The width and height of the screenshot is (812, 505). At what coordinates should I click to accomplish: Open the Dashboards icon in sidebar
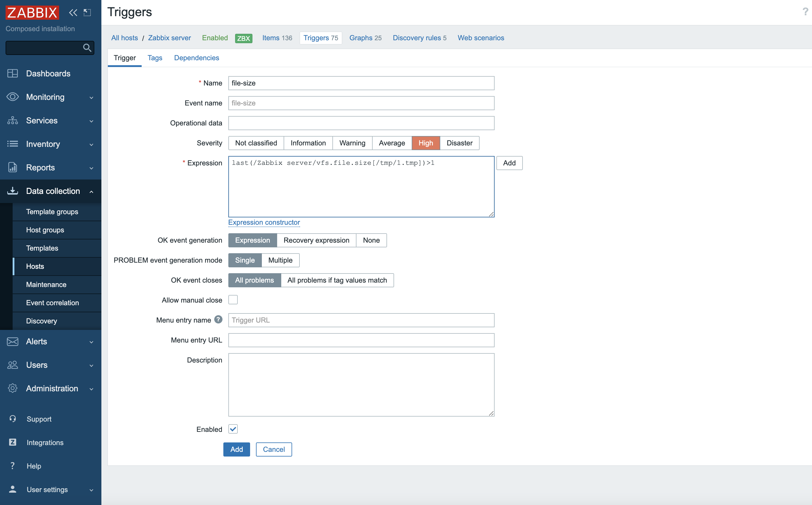click(13, 73)
